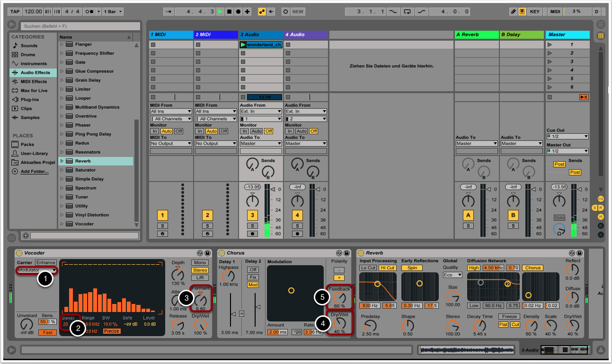Click the transport Stop button
612x364 pixels.
pyautogui.click(x=229, y=11)
